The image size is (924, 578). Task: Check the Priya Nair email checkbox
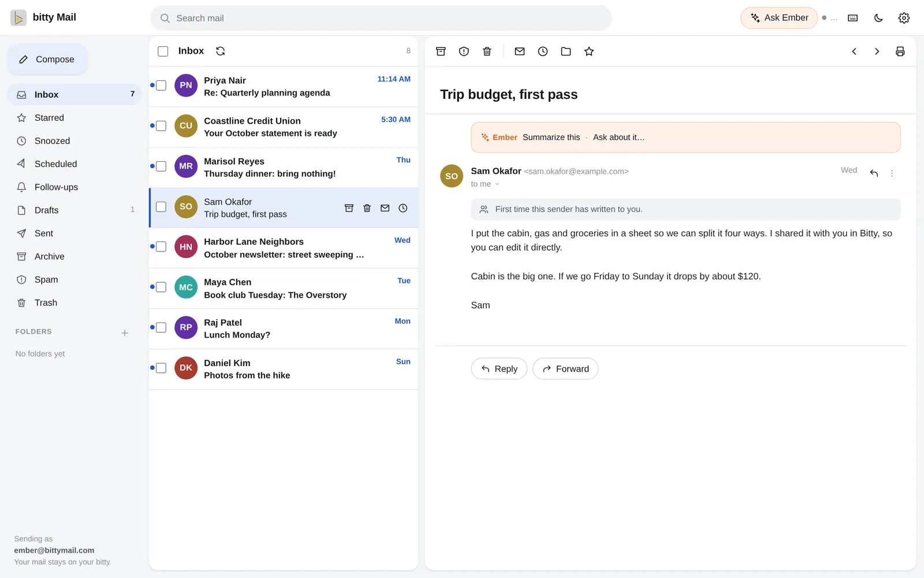pyautogui.click(x=161, y=86)
